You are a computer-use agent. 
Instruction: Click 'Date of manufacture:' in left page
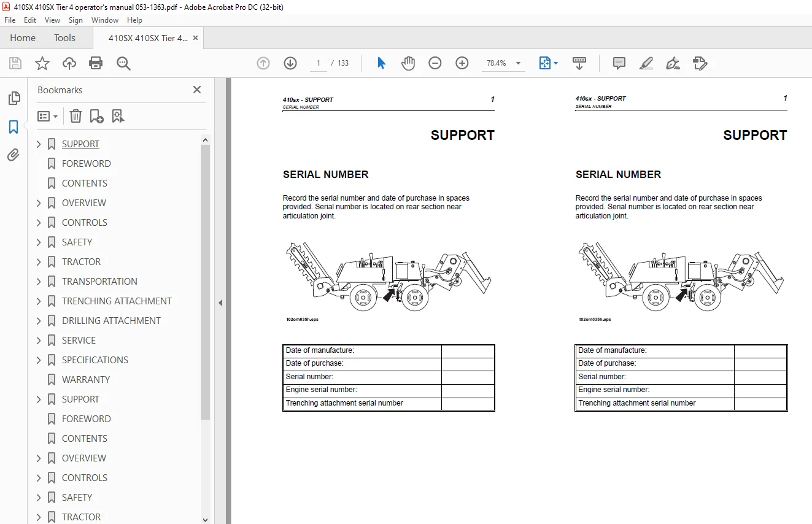point(320,350)
